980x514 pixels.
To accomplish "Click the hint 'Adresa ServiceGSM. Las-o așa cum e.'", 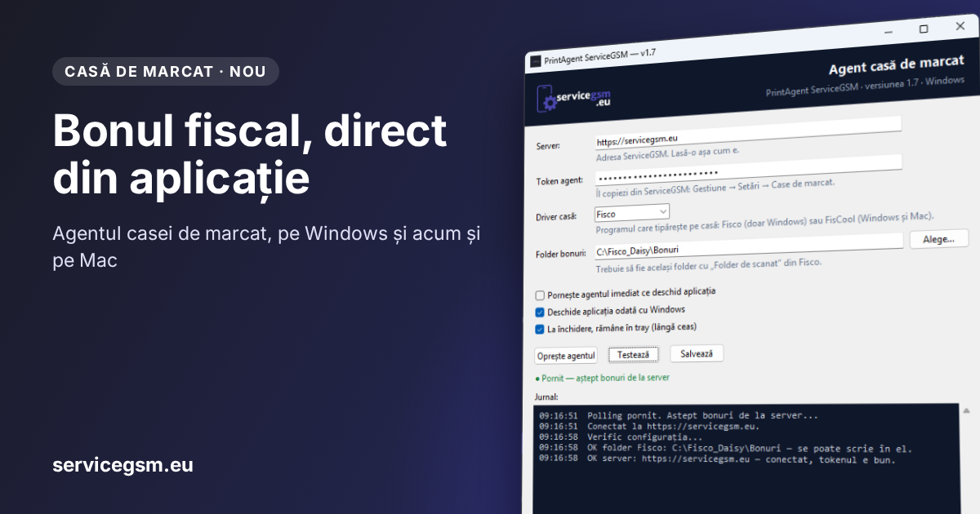I will 668,153.
